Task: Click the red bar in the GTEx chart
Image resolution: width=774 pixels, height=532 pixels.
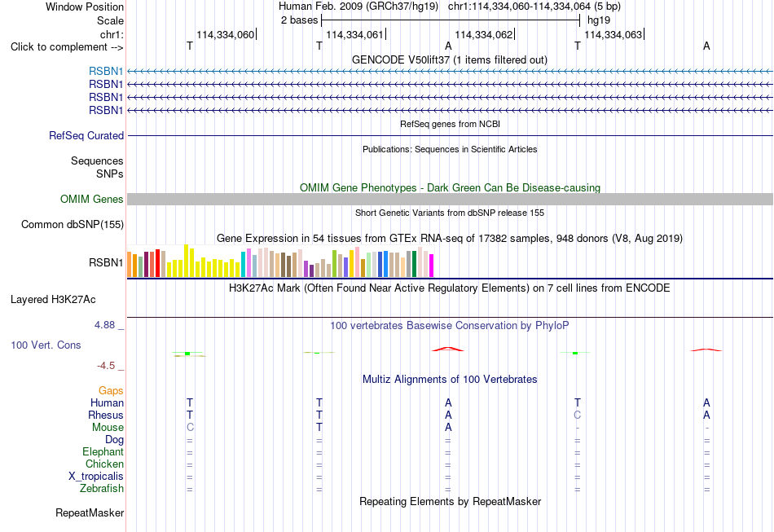Action: click(157, 263)
